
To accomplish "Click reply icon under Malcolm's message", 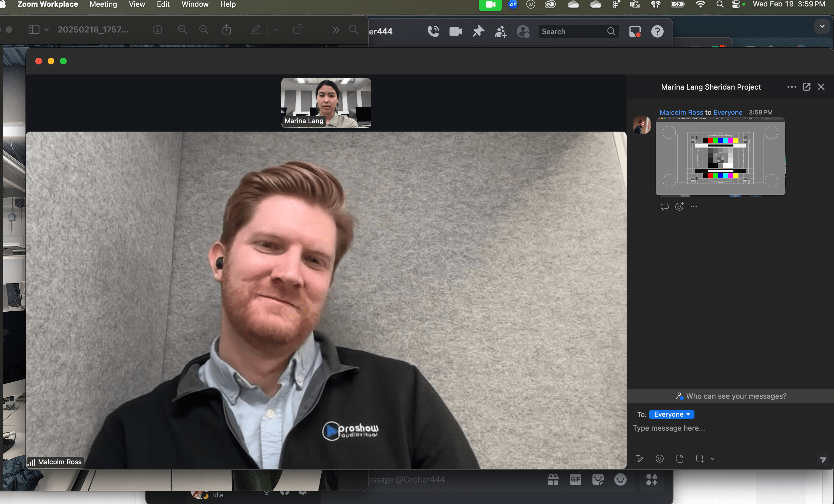I will (664, 207).
